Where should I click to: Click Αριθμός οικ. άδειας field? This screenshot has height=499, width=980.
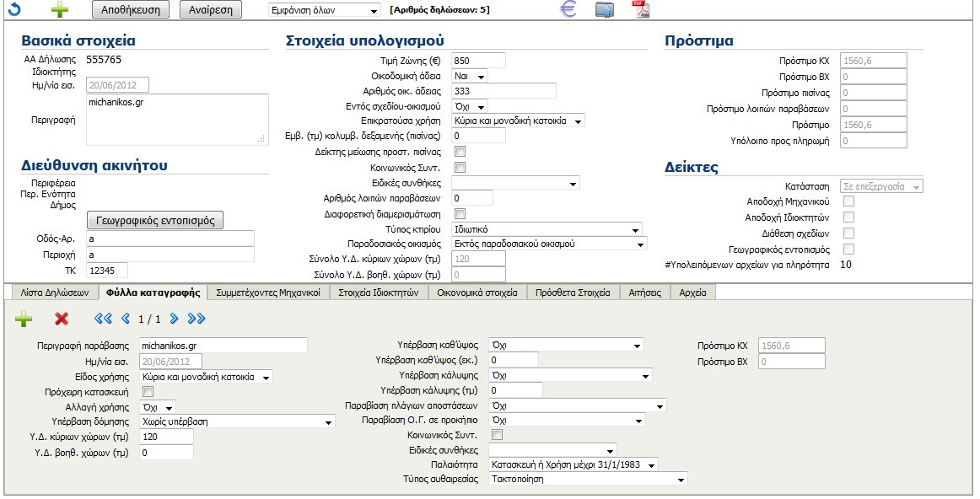pos(503,91)
